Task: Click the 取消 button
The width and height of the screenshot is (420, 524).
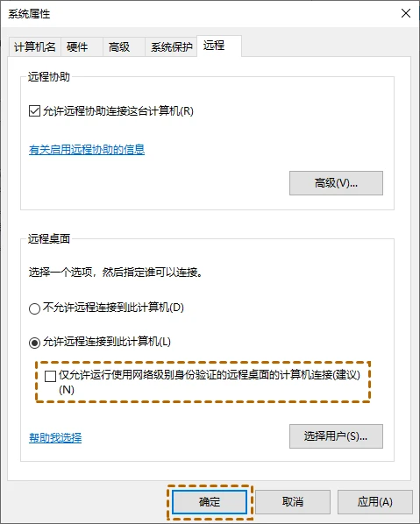Action: click(x=293, y=502)
